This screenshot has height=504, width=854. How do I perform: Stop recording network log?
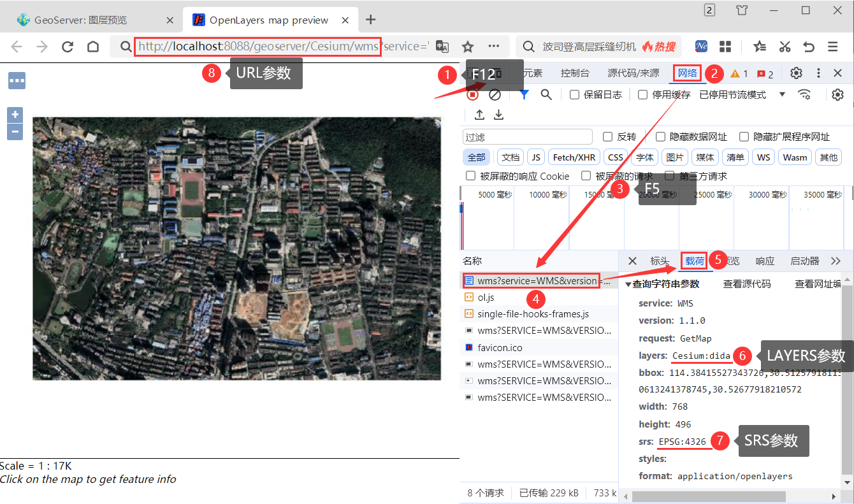[472, 94]
